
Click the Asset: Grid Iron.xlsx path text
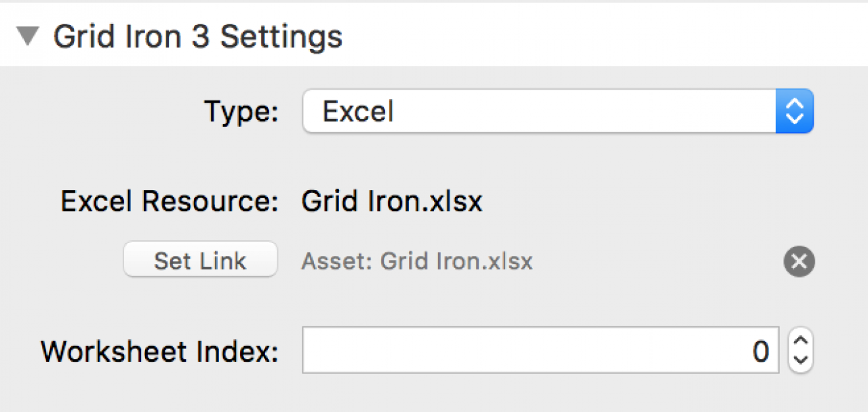[x=417, y=261]
